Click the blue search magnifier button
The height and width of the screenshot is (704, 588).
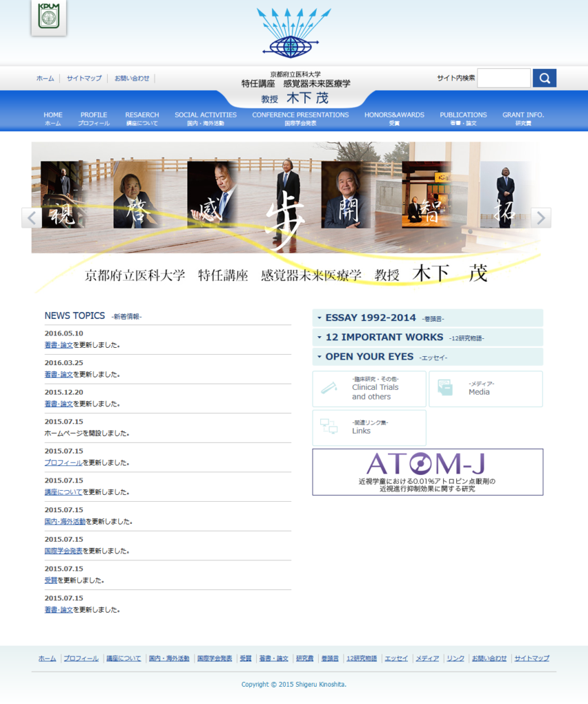tap(544, 78)
